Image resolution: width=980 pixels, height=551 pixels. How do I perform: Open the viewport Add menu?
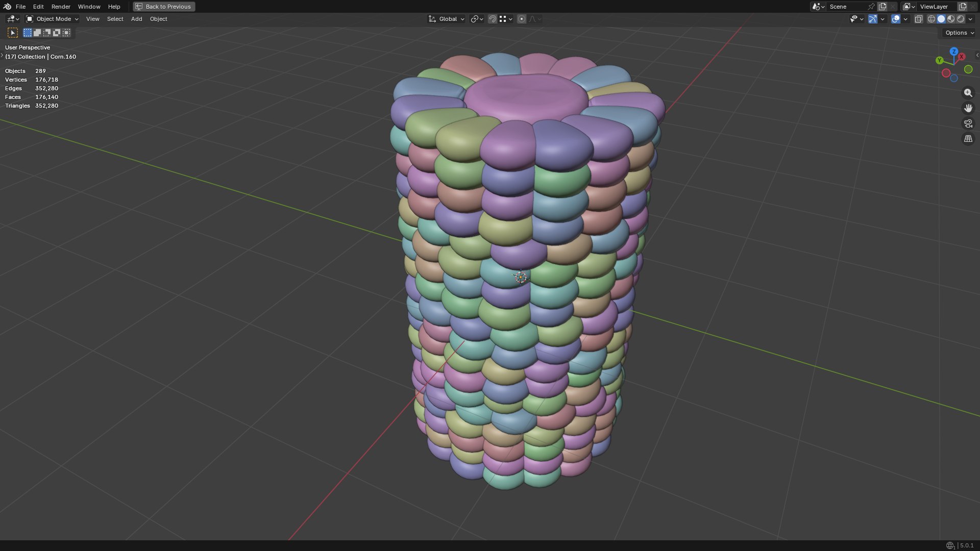pyautogui.click(x=136, y=19)
